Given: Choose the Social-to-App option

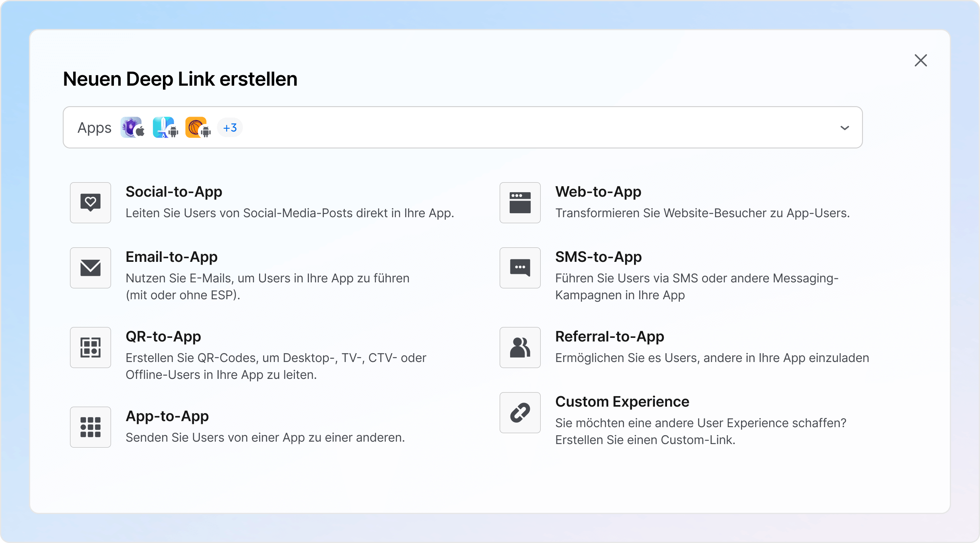Looking at the screenshot, I should 174,192.
